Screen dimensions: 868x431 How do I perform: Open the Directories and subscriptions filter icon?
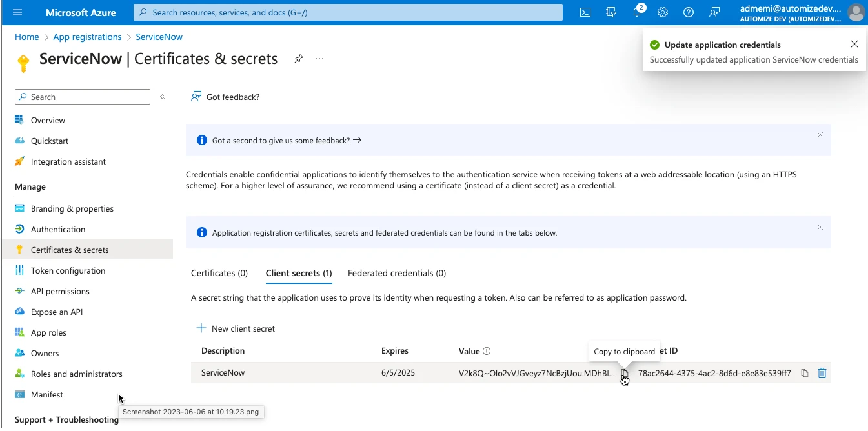tap(611, 12)
